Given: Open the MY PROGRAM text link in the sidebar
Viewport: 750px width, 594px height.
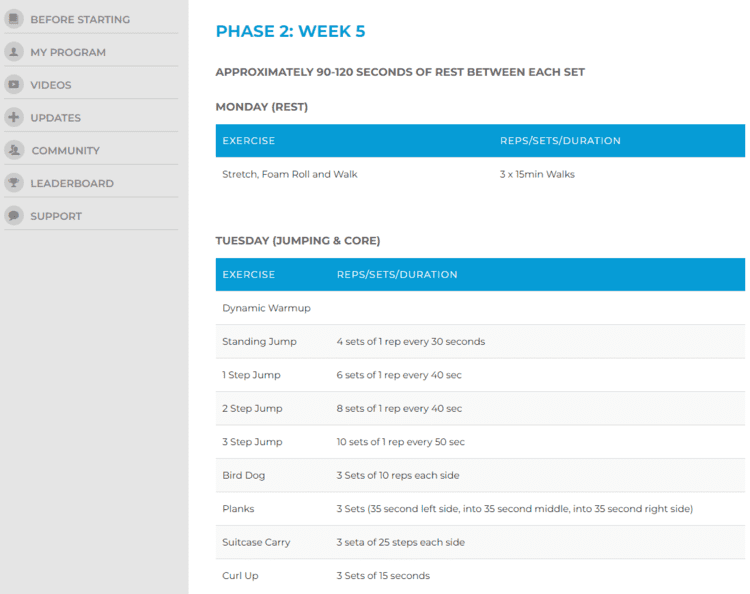Looking at the screenshot, I should pos(68,52).
